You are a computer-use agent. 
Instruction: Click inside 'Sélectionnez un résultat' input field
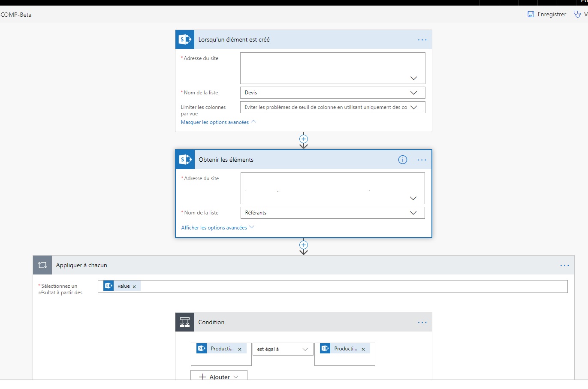click(333, 286)
